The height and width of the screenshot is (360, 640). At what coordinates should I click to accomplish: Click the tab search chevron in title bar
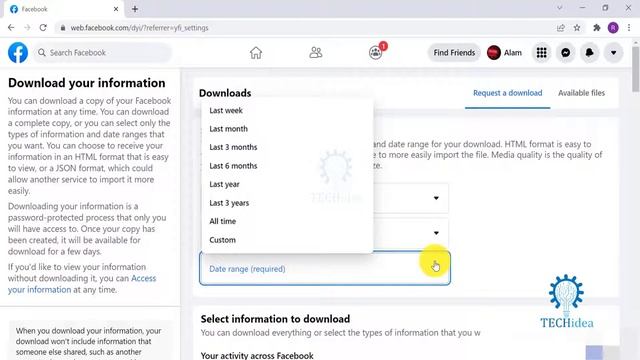tap(560, 8)
